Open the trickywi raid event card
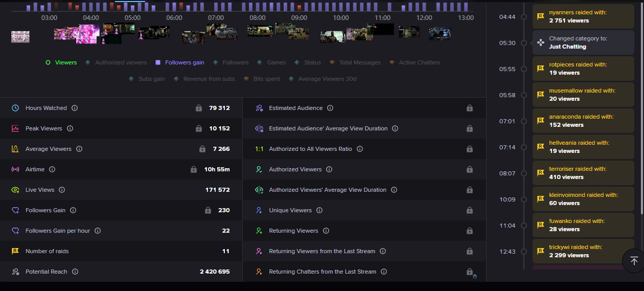This screenshot has width=644, height=291. [583, 251]
